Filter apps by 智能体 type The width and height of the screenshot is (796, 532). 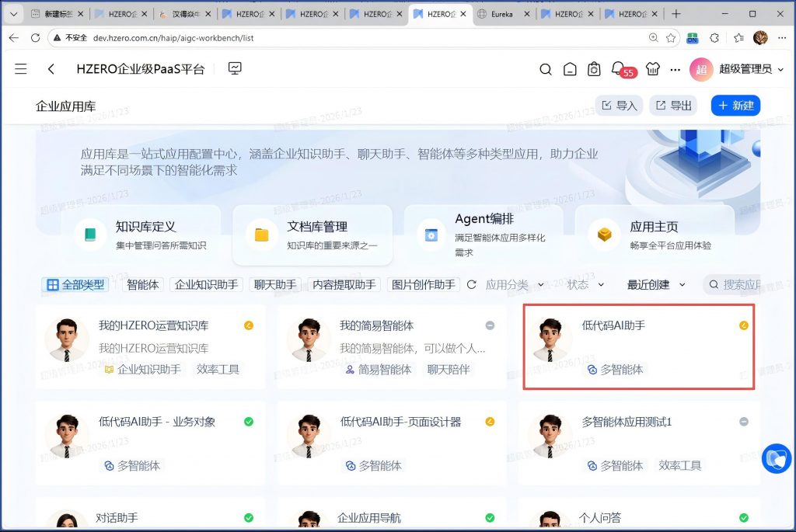[x=143, y=285]
